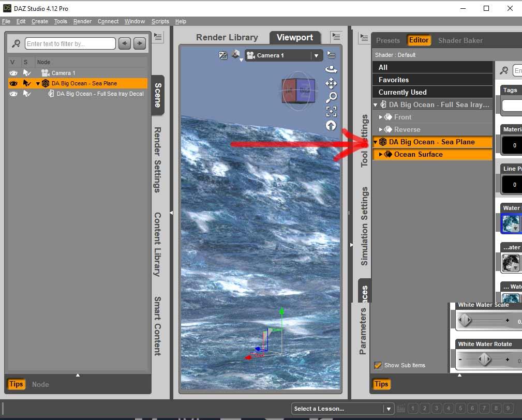Image resolution: width=522 pixels, height=420 pixels.
Task: Click the Scene pane search magnifier icon
Action: coord(16,43)
